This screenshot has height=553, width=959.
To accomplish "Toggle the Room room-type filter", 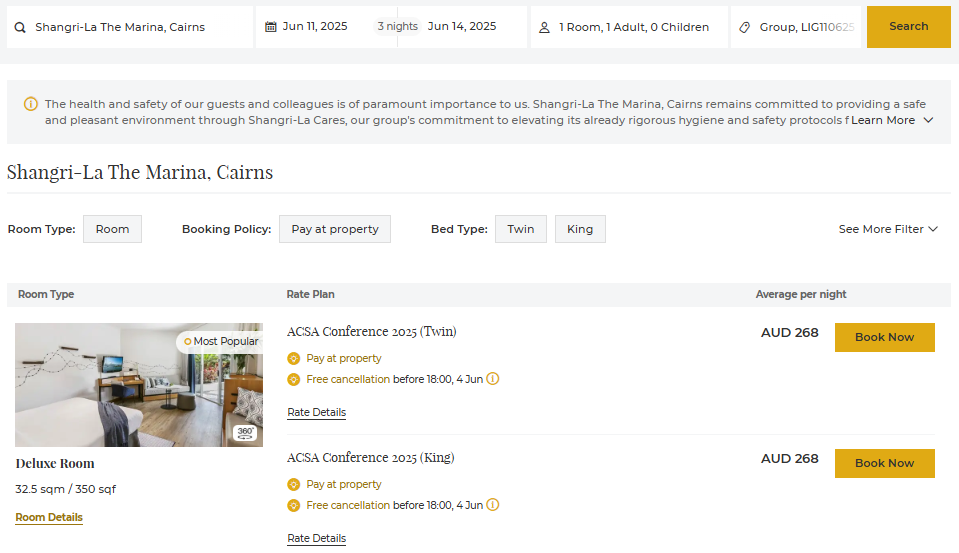I will coord(113,229).
